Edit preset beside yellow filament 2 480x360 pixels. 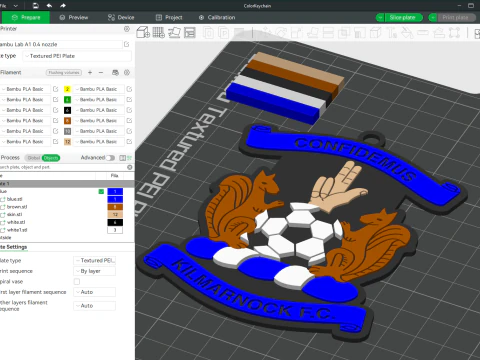pos(129,89)
